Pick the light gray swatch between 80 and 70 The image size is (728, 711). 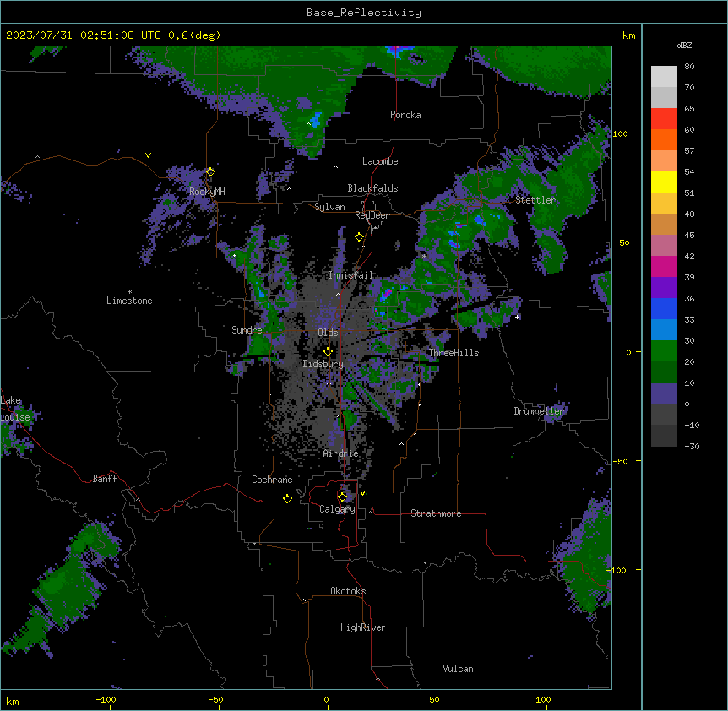click(664, 77)
